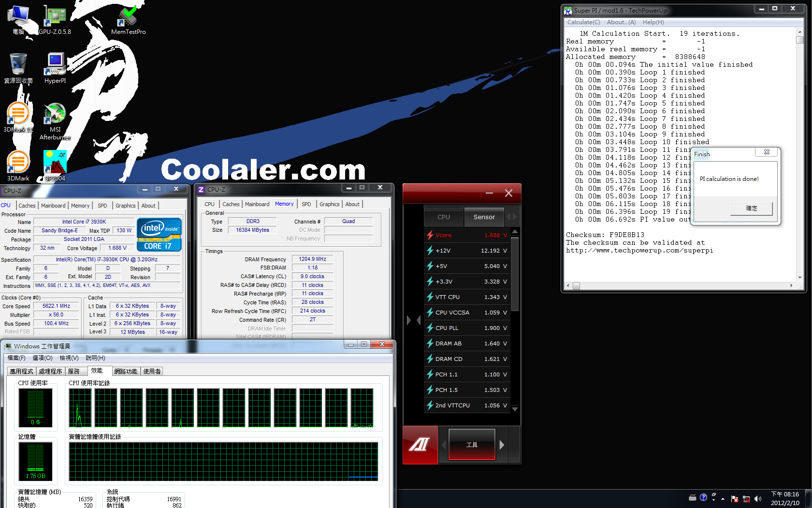Click the DRAM AB lightning bolt sensor icon

[430, 344]
